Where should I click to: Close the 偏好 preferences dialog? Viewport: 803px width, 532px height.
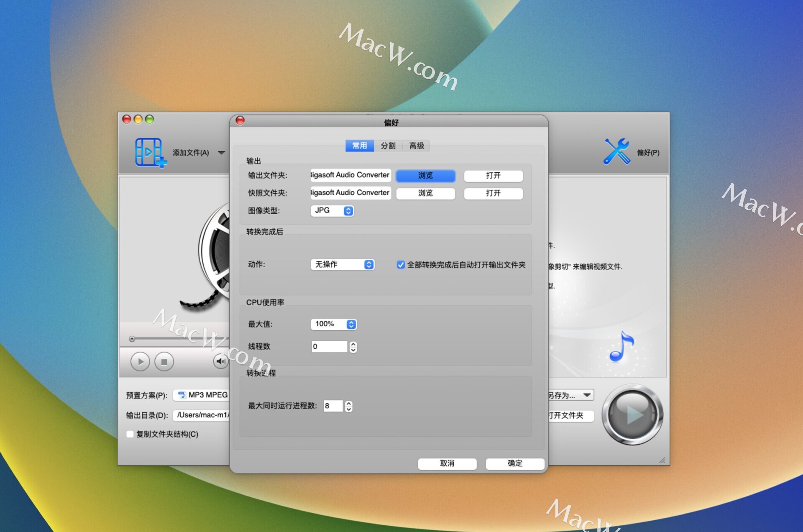(x=240, y=120)
